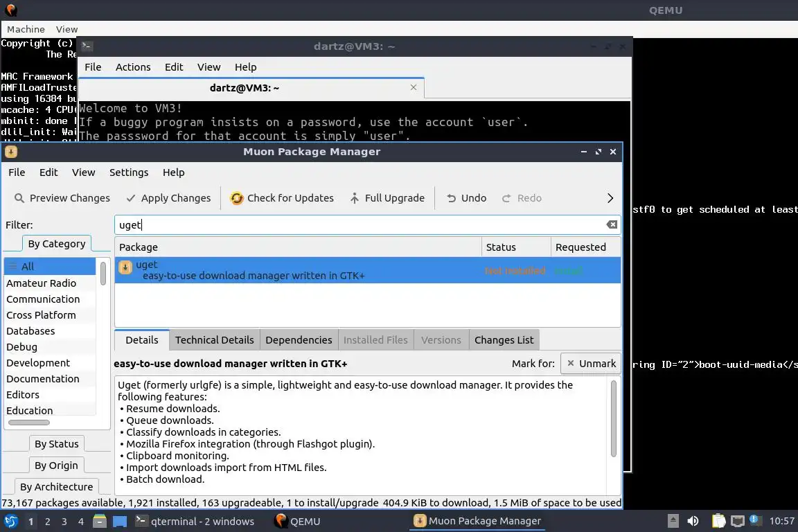Click the Undo toolbar button
798x532 pixels.
(467, 198)
